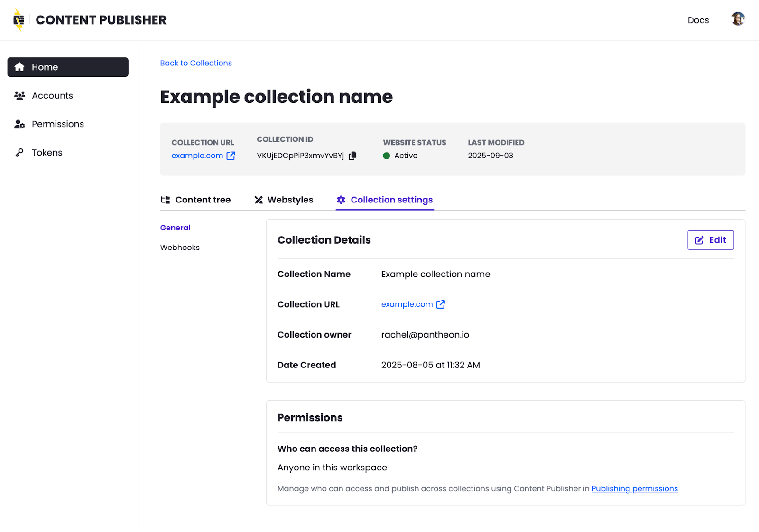Image resolution: width=759 pixels, height=532 pixels.
Task: Click the Permissions user-gear icon in the sidebar
Action: click(x=19, y=124)
